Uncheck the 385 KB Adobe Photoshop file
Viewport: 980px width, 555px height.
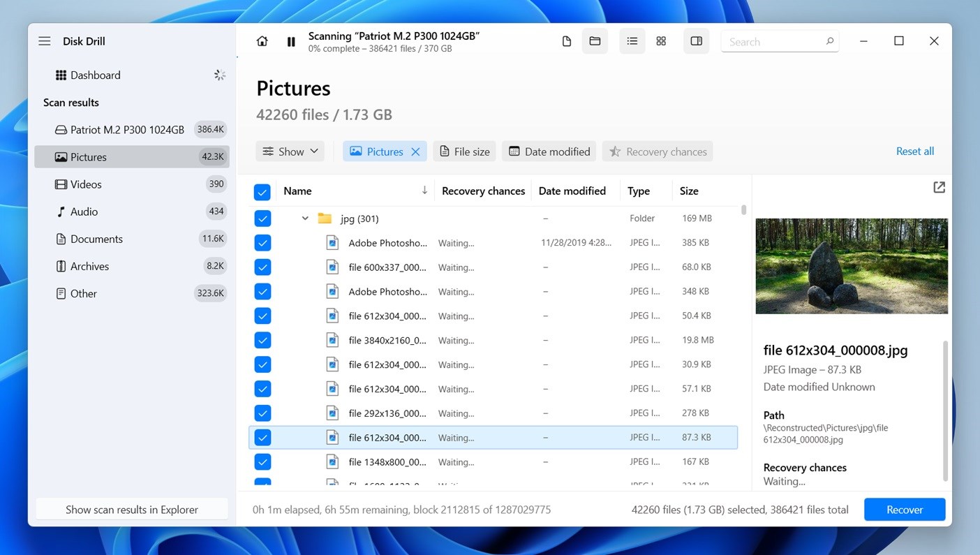point(262,243)
